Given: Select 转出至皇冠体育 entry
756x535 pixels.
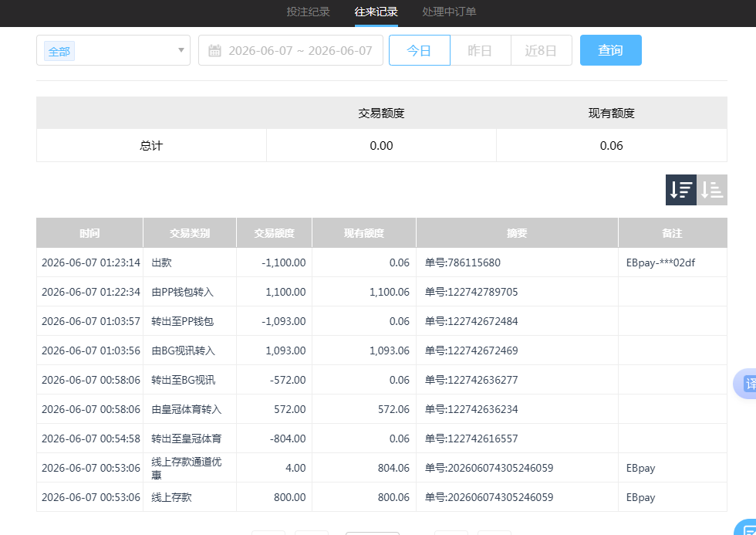Looking at the screenshot, I should coord(186,438).
